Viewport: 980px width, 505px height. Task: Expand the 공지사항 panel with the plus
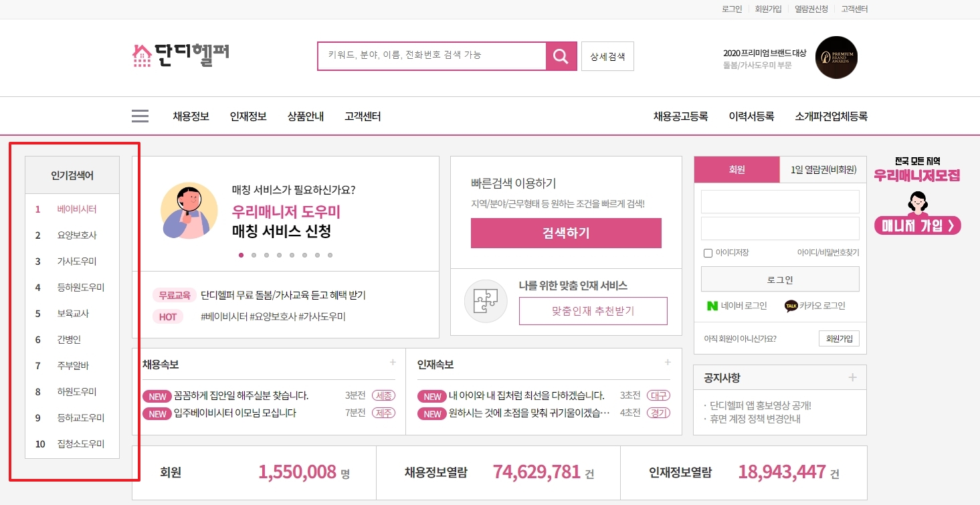(854, 377)
